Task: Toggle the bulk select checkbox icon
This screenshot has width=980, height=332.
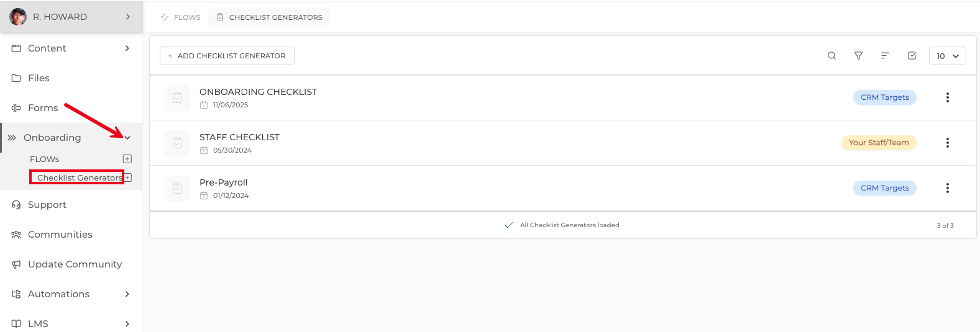Action: (912, 56)
